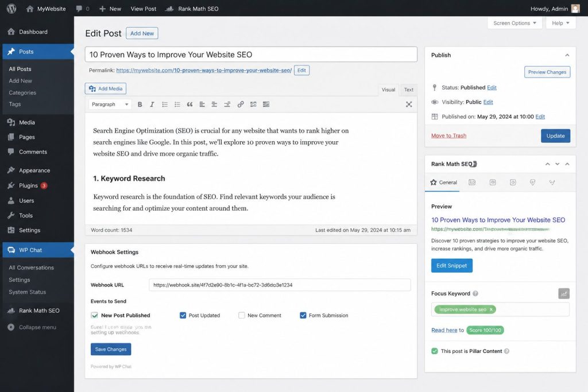The width and height of the screenshot is (588, 392).
Task: Toggle the New Post Published checkbox
Action: click(95, 316)
